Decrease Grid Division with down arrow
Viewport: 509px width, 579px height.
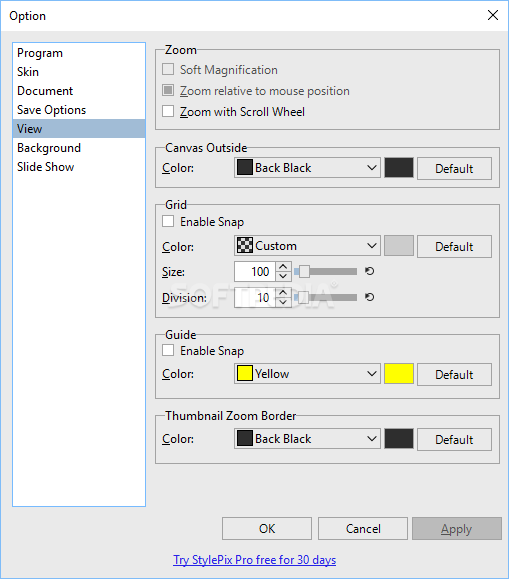[x=283, y=302]
